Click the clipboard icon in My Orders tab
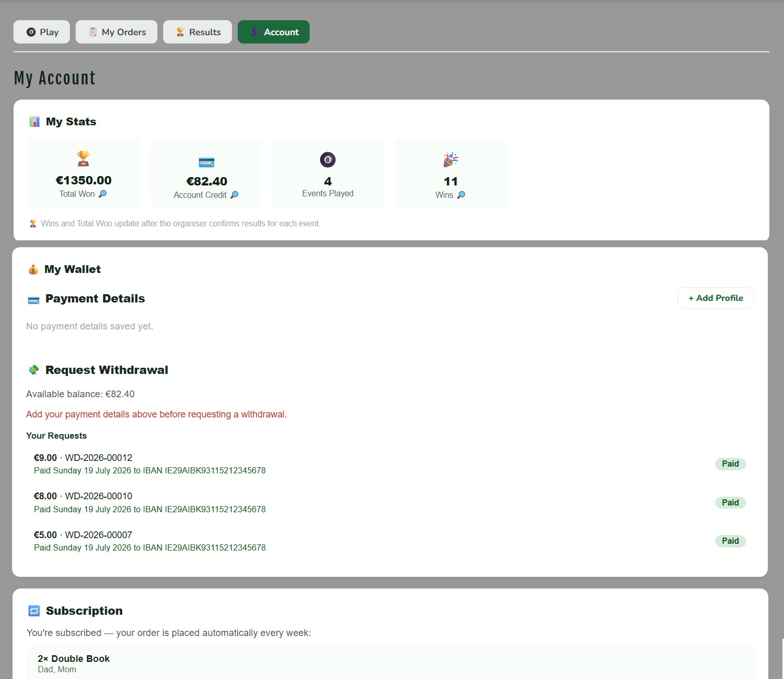 tap(93, 32)
